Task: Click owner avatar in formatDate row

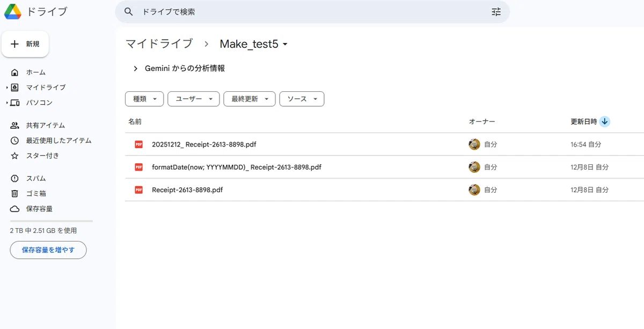Action: click(x=474, y=167)
